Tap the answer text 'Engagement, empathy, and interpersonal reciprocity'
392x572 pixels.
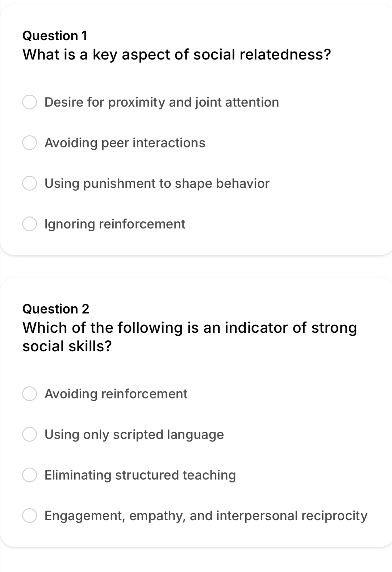coord(206,515)
